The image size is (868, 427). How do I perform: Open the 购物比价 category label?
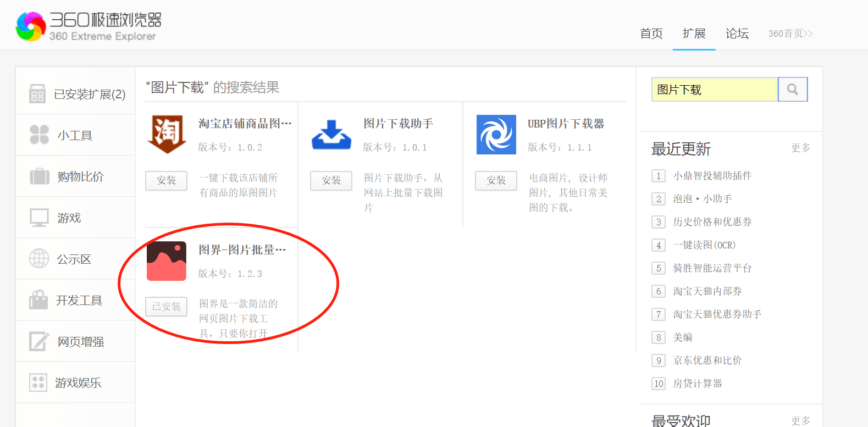[80, 176]
